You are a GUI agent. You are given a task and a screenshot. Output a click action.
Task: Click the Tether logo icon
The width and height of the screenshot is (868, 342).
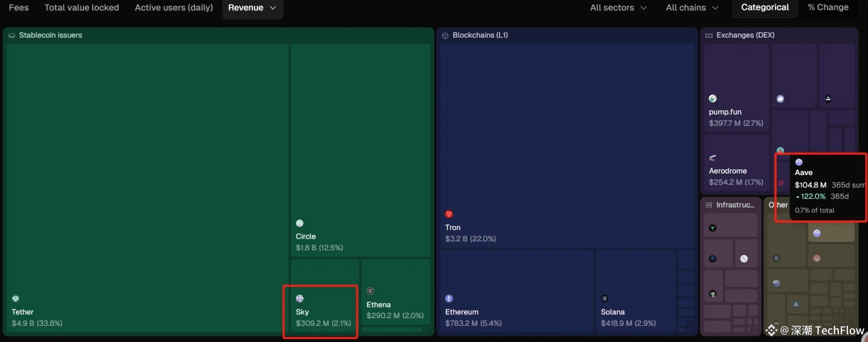16,298
